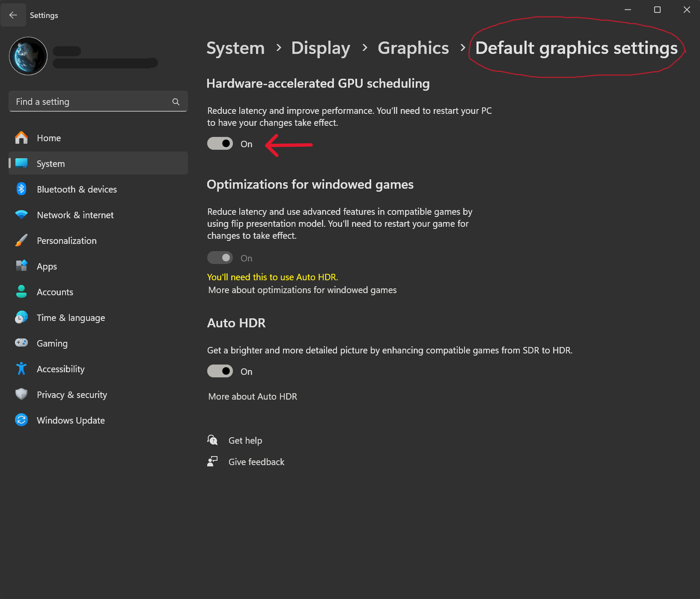Turn off the Auto HDR toggle
Screen dimensions: 700x599
(x=220, y=371)
